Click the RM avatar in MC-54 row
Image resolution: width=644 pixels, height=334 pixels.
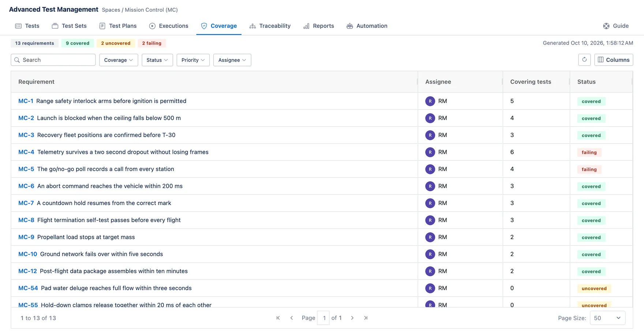tap(430, 288)
